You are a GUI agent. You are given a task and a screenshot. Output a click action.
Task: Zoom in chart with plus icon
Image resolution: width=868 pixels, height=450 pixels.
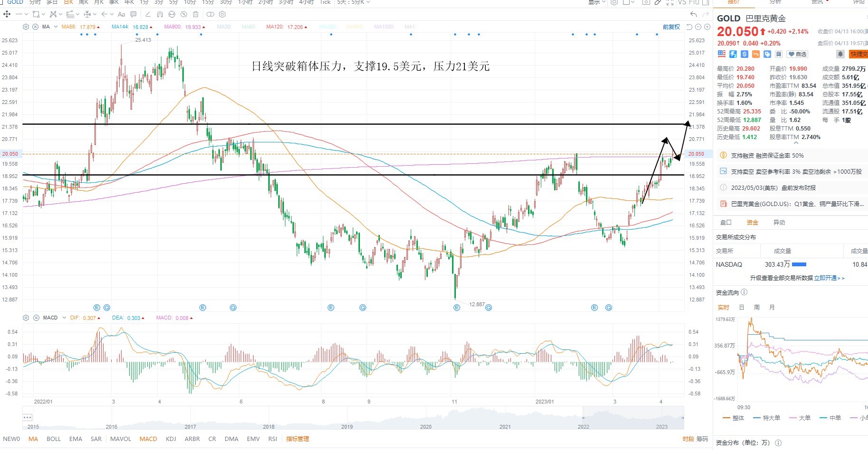[x=707, y=27]
